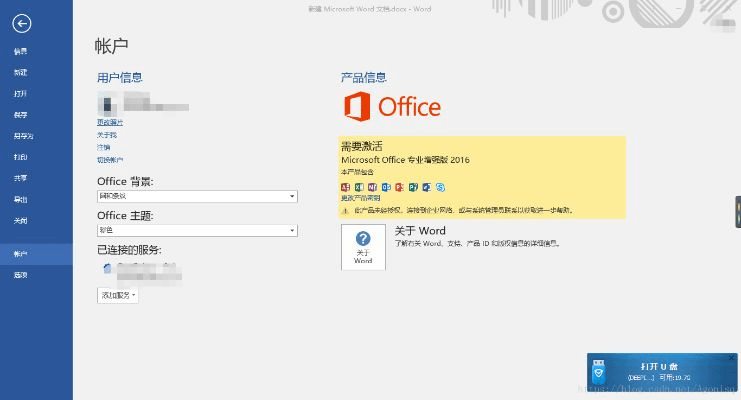This screenshot has width=741, height=400.
Task: Click the orange PowerPoint product icon
Action: pyautogui.click(x=399, y=187)
